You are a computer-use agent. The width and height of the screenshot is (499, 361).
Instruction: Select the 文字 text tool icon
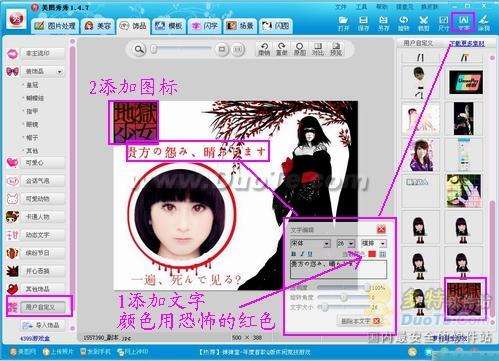[464, 23]
